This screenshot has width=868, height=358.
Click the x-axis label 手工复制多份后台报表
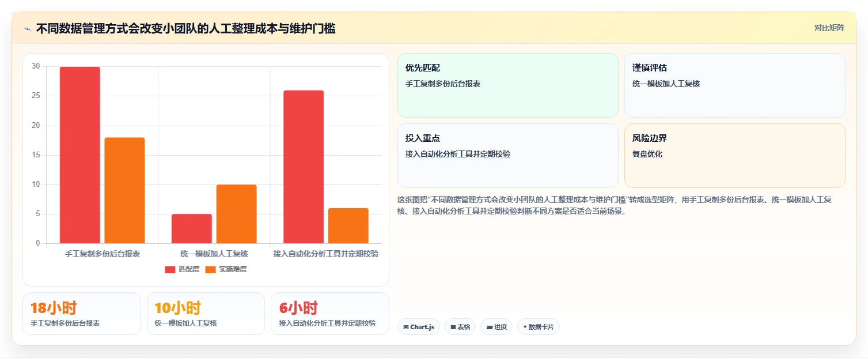pyautogui.click(x=103, y=254)
